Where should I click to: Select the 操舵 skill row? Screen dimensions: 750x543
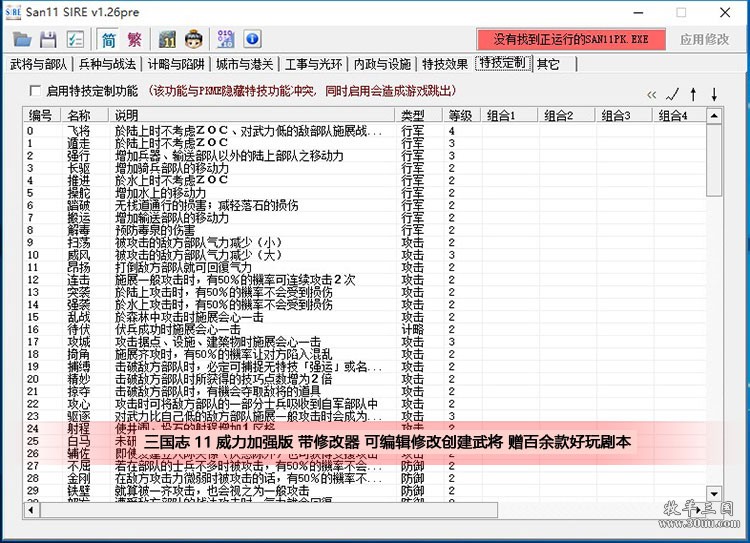click(x=365, y=193)
